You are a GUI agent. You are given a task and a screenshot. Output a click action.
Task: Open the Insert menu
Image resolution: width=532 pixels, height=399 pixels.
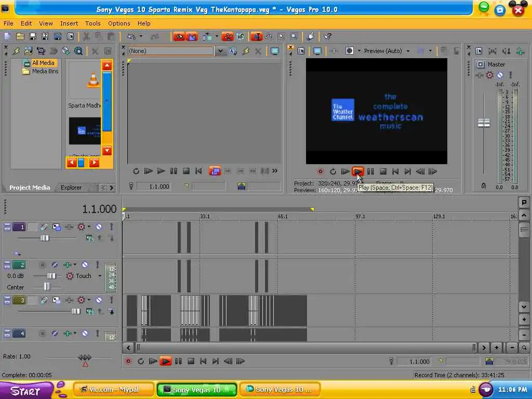click(69, 23)
